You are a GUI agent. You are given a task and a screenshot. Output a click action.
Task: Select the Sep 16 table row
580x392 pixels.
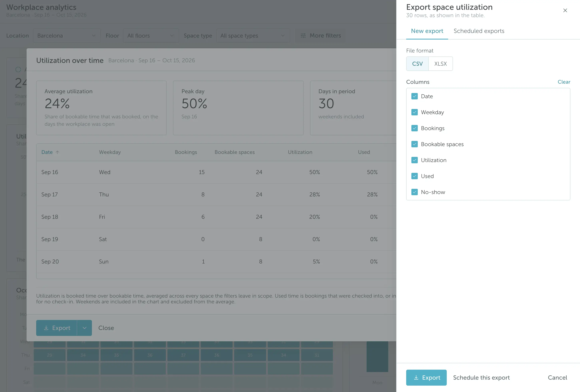216,172
